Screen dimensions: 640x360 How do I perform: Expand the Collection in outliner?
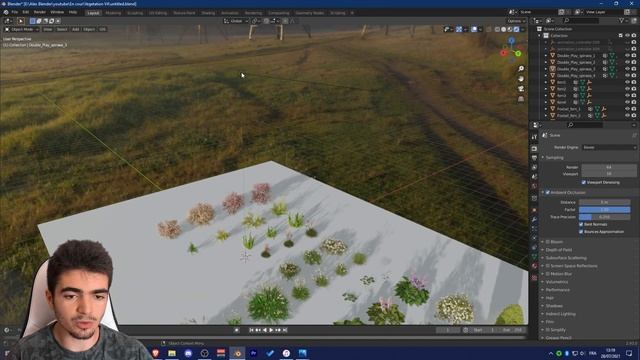pyautogui.click(x=540, y=36)
